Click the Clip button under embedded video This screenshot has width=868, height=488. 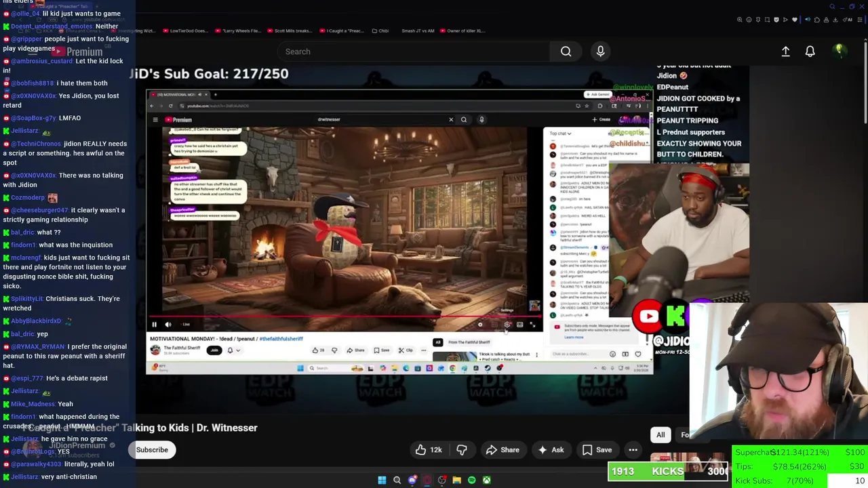406,350
